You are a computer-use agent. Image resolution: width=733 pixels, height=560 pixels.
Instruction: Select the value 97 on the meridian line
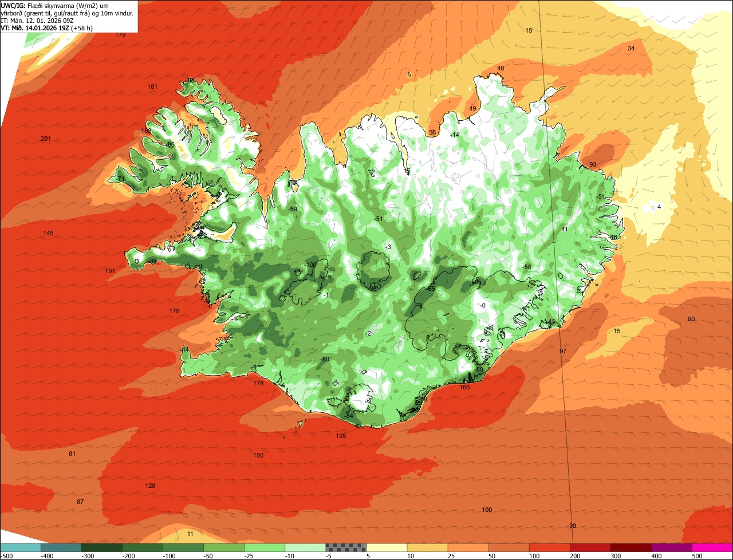tap(563, 351)
